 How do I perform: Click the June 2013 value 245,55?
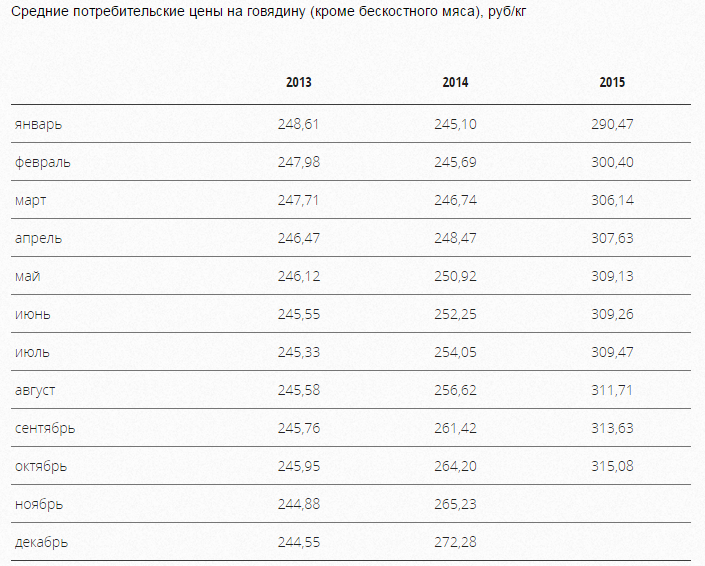[x=298, y=314]
